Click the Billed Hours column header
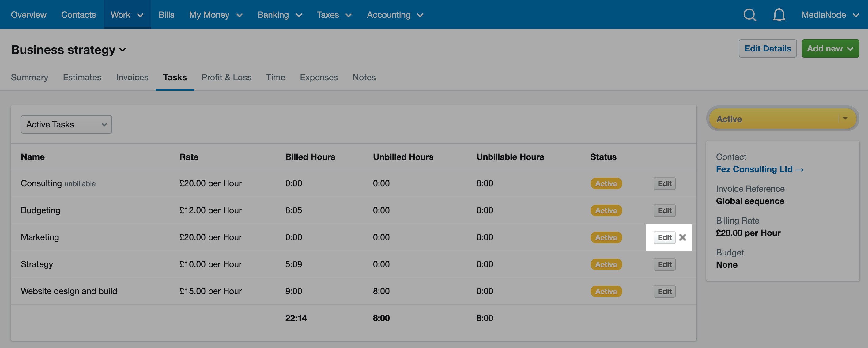The image size is (868, 348). 310,157
